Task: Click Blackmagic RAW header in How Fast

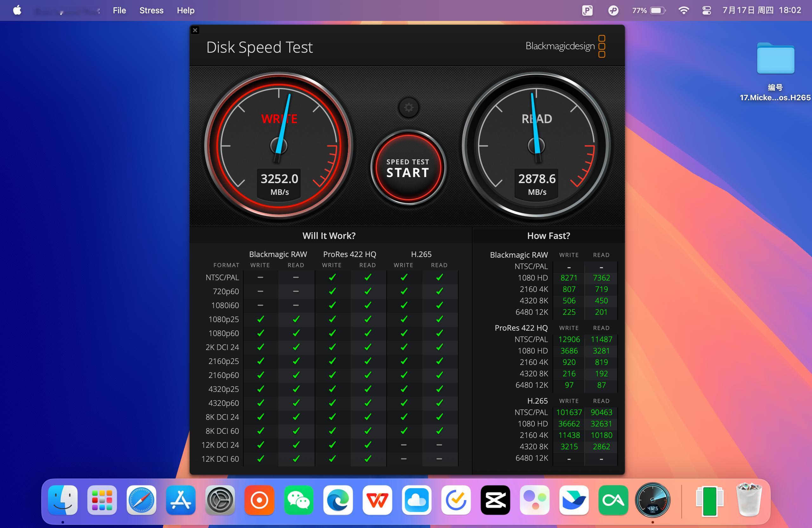Action: pyautogui.click(x=519, y=255)
